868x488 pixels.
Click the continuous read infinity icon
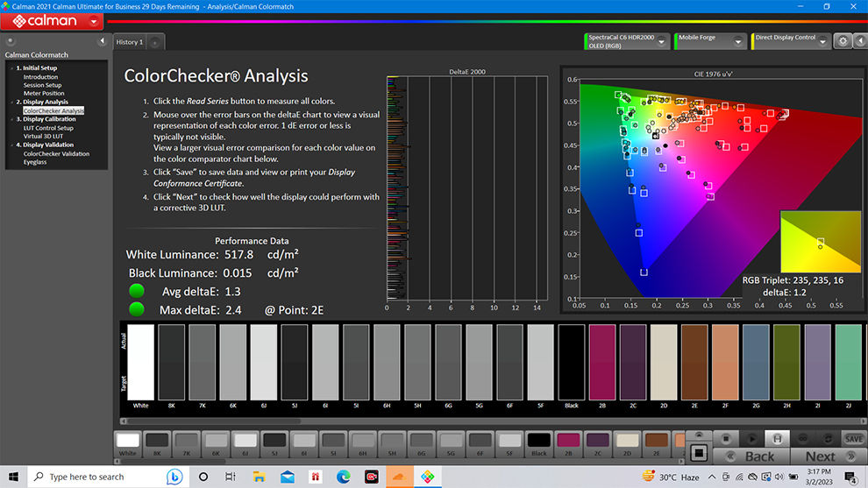pyautogui.click(x=802, y=439)
